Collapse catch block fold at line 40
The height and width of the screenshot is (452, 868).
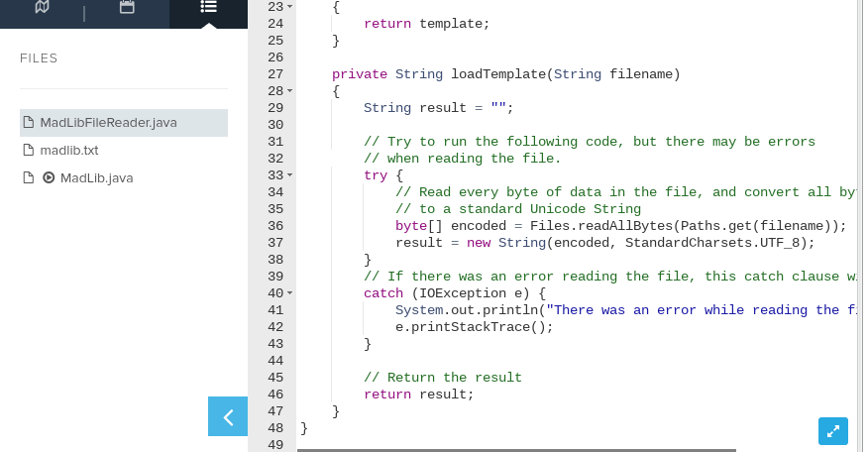289,293
